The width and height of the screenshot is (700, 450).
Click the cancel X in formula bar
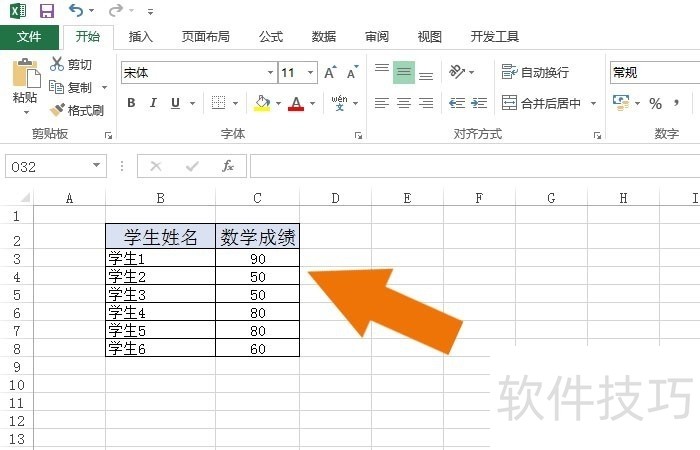click(155, 167)
